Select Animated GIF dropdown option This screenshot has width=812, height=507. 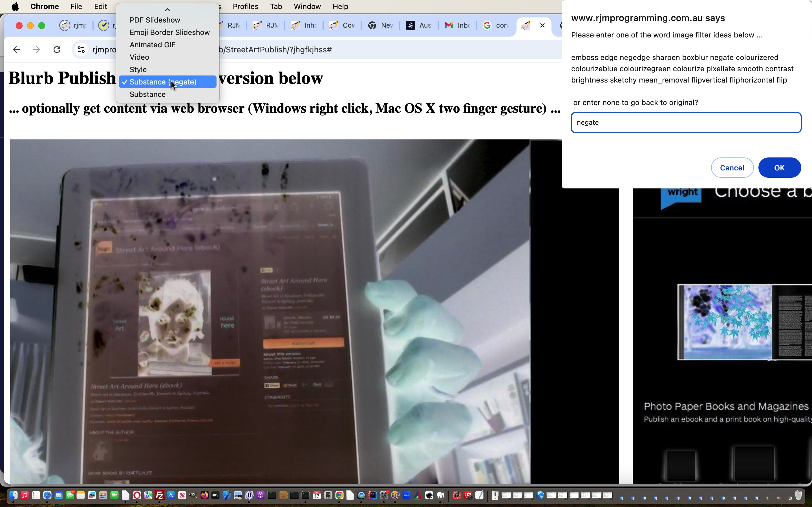pyautogui.click(x=152, y=45)
